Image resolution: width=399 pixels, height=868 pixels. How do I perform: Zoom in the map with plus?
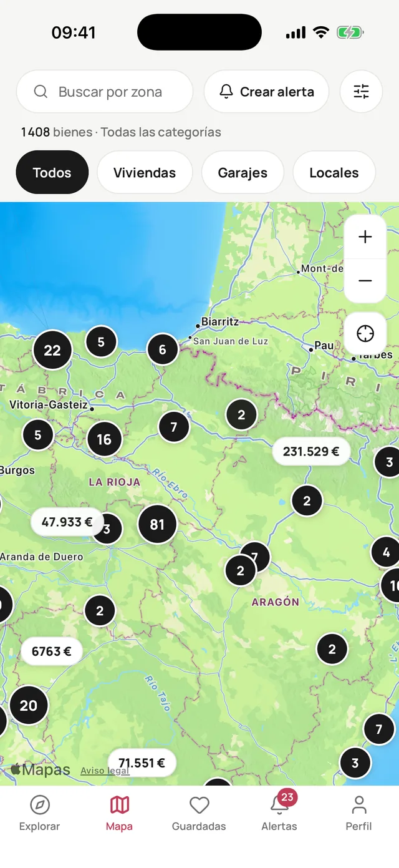click(365, 237)
